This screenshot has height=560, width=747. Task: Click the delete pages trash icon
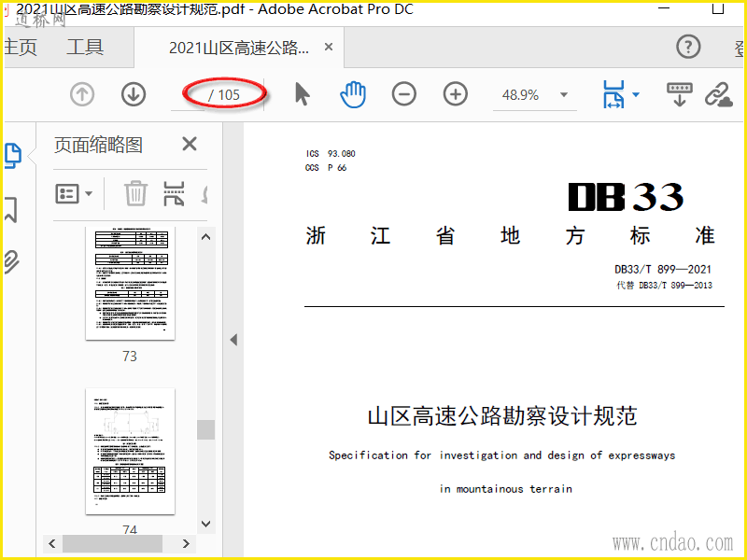tap(135, 193)
